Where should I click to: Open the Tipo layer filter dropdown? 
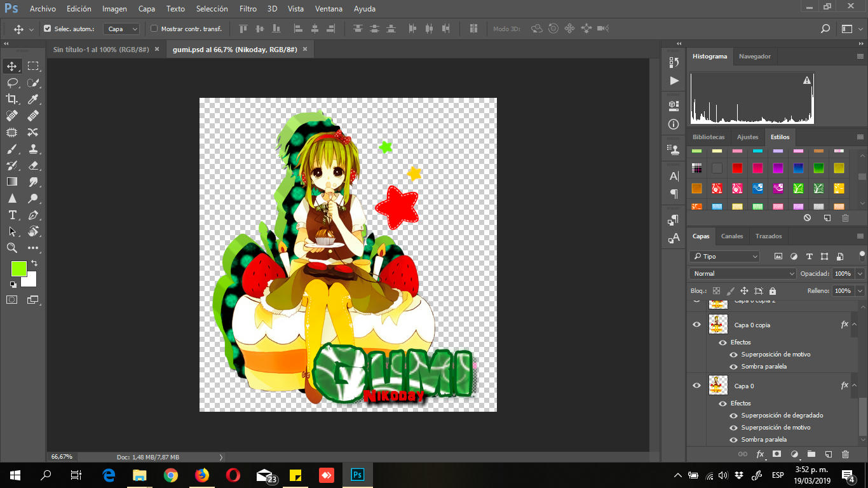[x=724, y=257]
